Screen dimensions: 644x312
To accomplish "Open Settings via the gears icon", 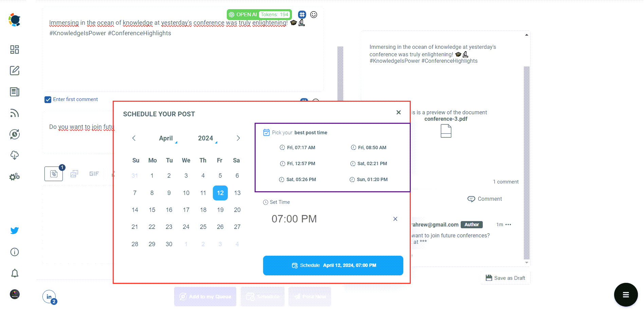I will coord(14,176).
